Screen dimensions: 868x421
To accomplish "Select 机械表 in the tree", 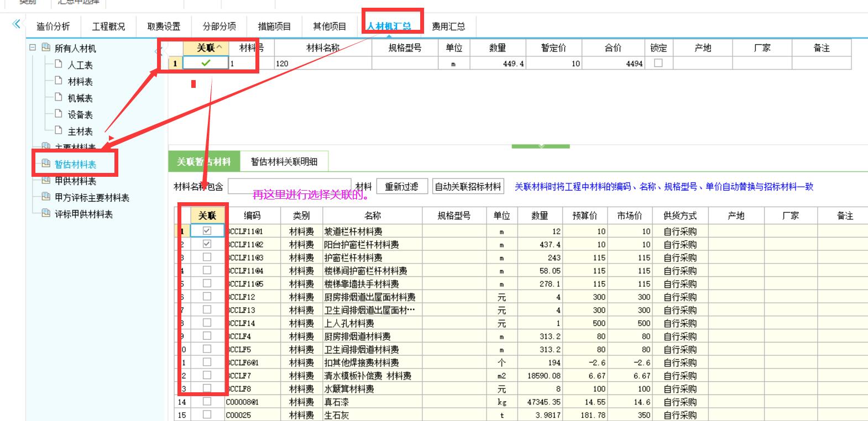I will coord(80,98).
